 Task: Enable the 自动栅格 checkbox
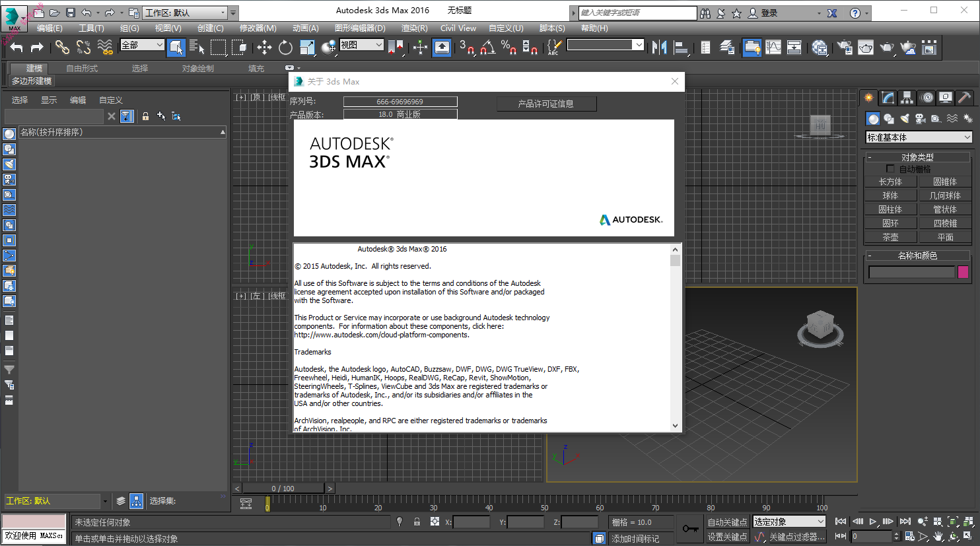click(890, 169)
